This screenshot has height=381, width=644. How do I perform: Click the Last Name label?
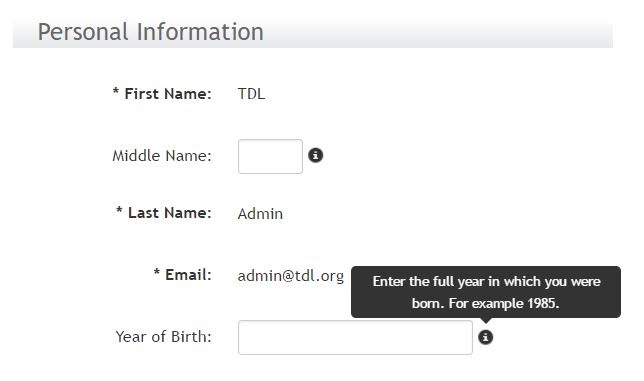pyautogui.click(x=170, y=213)
